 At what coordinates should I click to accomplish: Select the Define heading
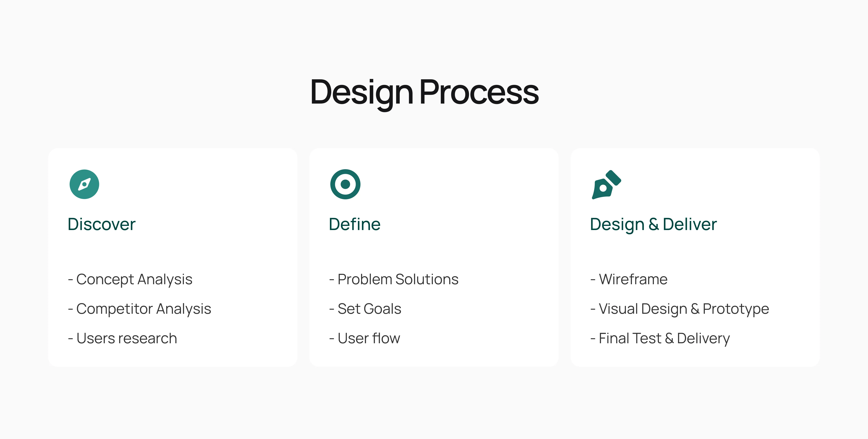354,224
